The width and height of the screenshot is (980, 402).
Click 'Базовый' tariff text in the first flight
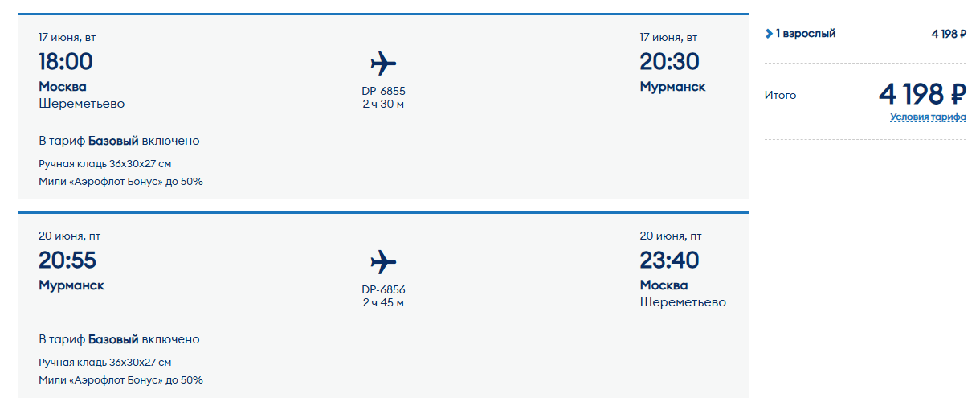pos(113,141)
